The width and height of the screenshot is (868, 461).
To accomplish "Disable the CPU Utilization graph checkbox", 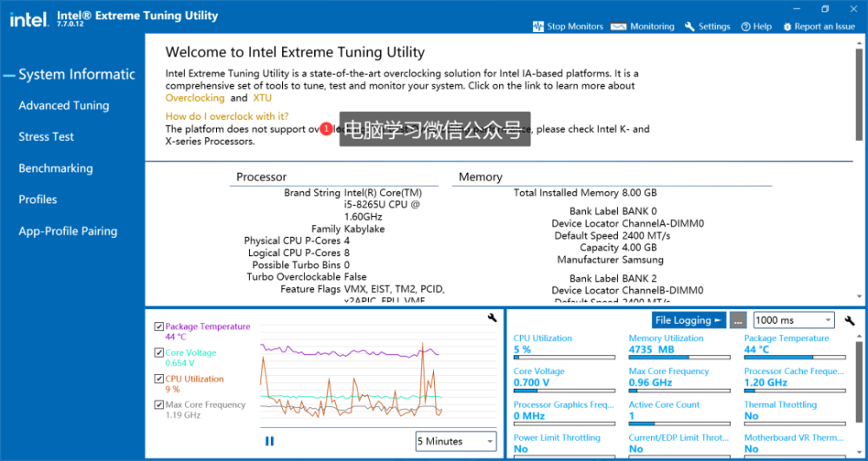I will (158, 379).
